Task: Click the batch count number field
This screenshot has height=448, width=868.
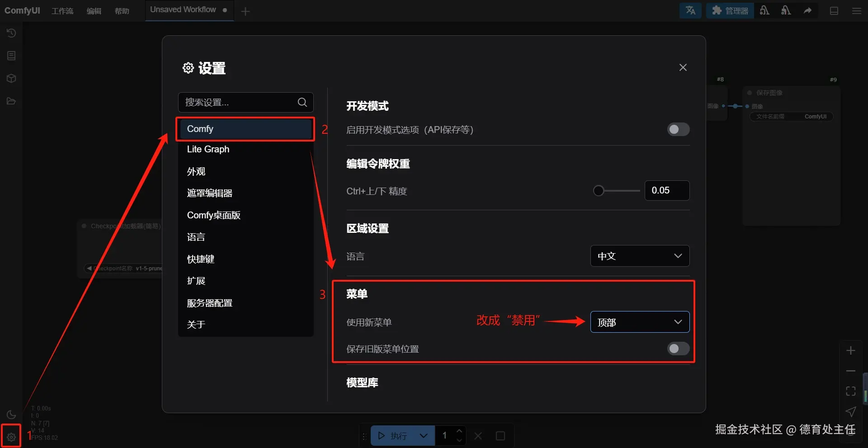Action: pyautogui.click(x=445, y=436)
